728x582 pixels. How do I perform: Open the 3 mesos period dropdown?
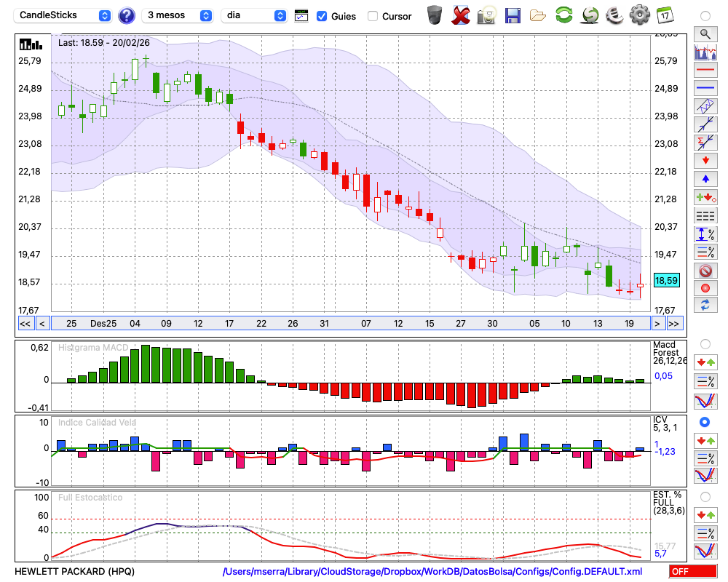pyautogui.click(x=178, y=15)
